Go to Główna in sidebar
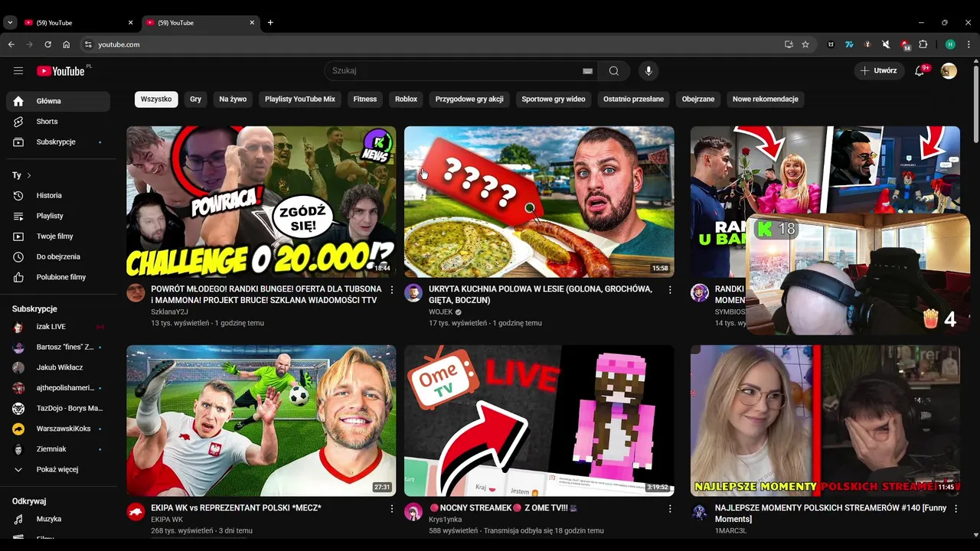This screenshot has width=980, height=551. click(58, 101)
